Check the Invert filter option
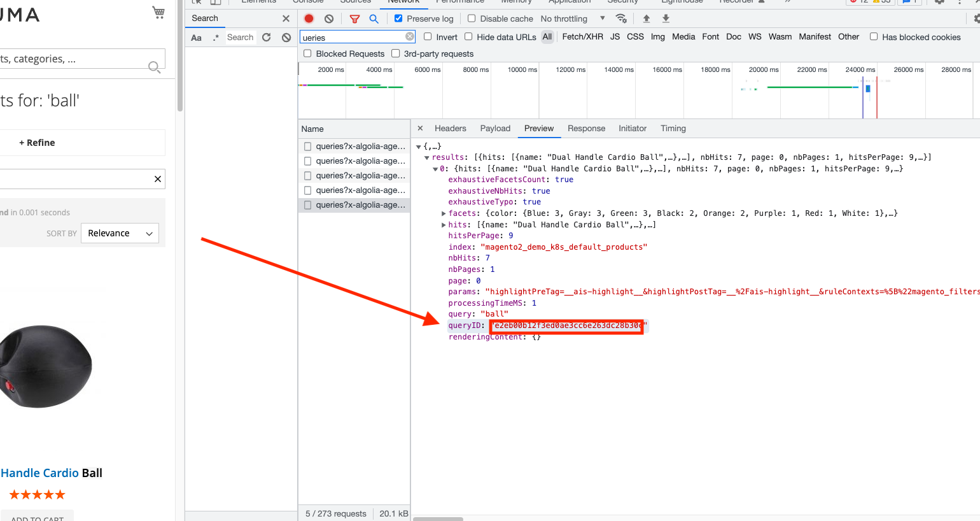Screen dimensions: 980x521 pyautogui.click(x=428, y=37)
